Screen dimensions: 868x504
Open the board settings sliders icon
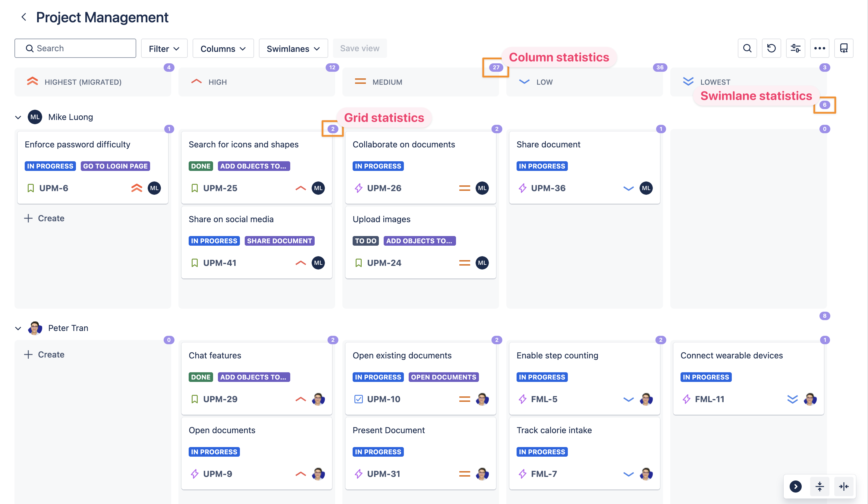point(795,48)
